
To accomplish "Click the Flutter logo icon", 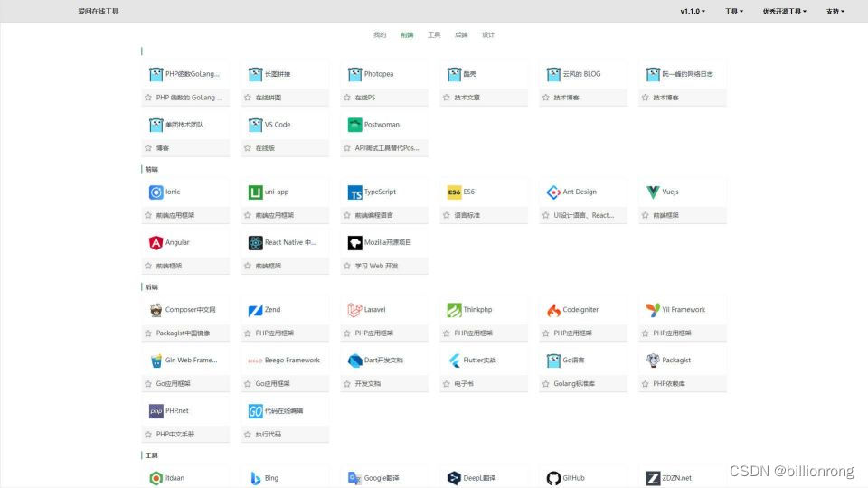I will point(454,361).
